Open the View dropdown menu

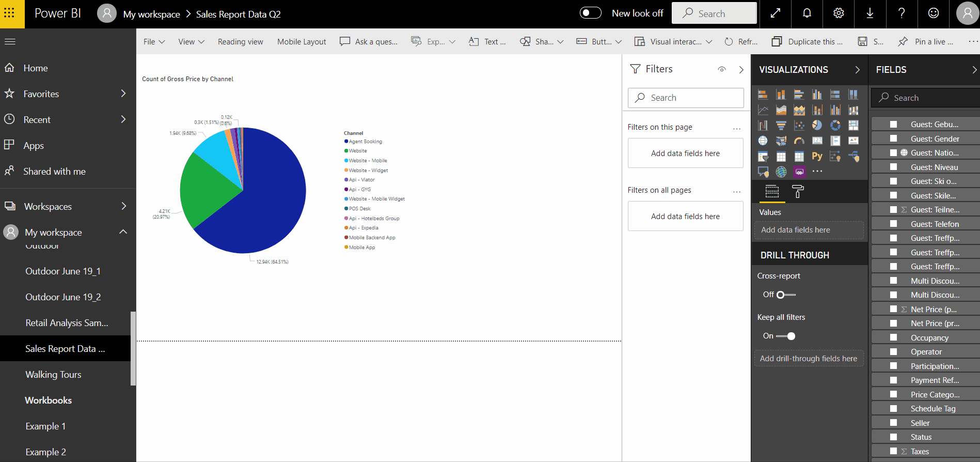[191, 41]
